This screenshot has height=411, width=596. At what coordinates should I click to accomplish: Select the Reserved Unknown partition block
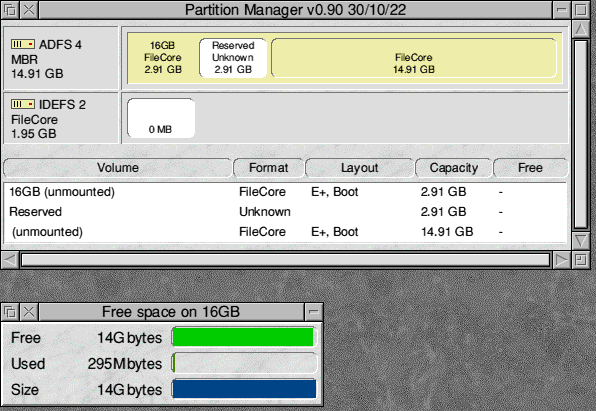[x=233, y=57]
